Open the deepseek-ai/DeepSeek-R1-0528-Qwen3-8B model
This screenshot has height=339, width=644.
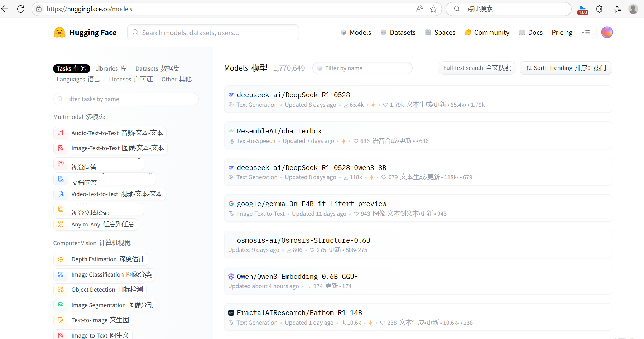click(418, 172)
